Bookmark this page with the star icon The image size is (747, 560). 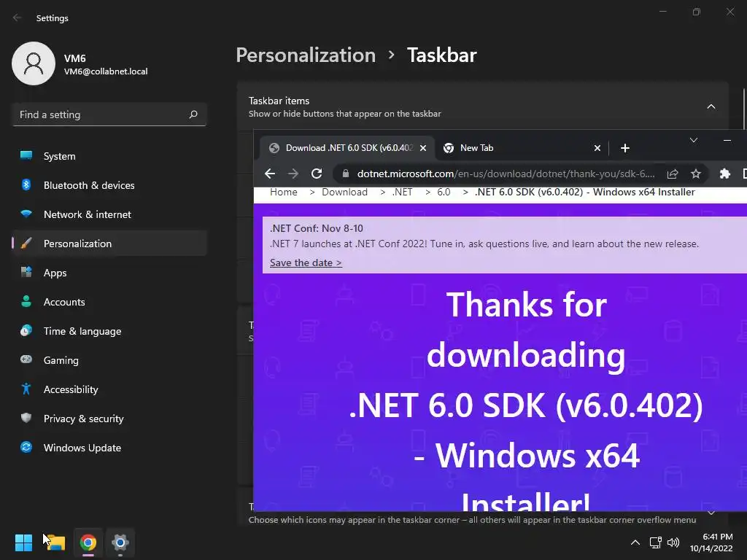696,174
